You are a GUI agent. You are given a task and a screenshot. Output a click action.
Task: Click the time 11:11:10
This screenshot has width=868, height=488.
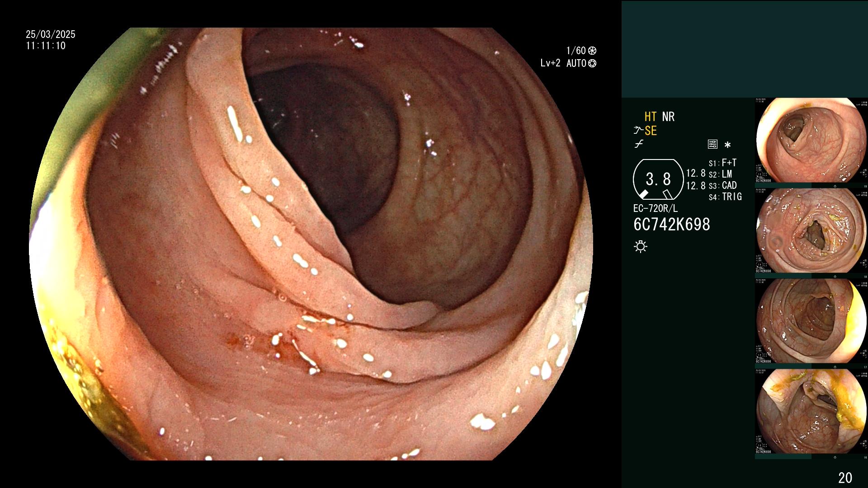coord(46,46)
